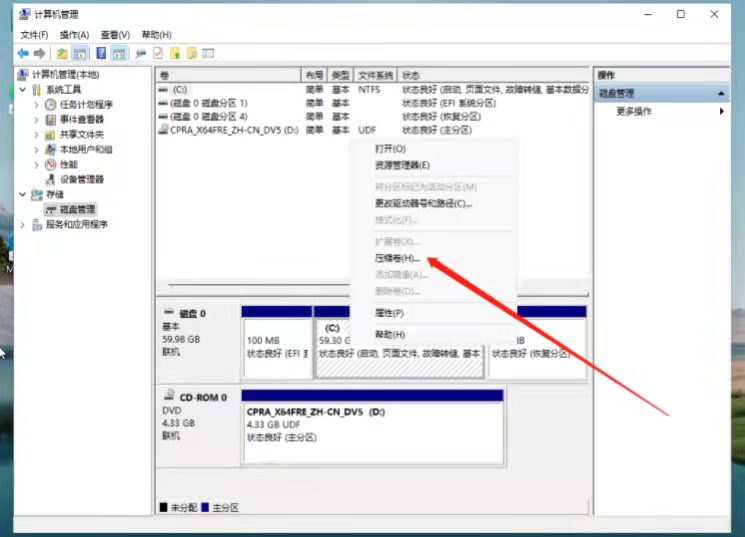This screenshot has height=537, width=745.
Task: Click the D: partition block in CD-ROM 0
Action: point(371,423)
